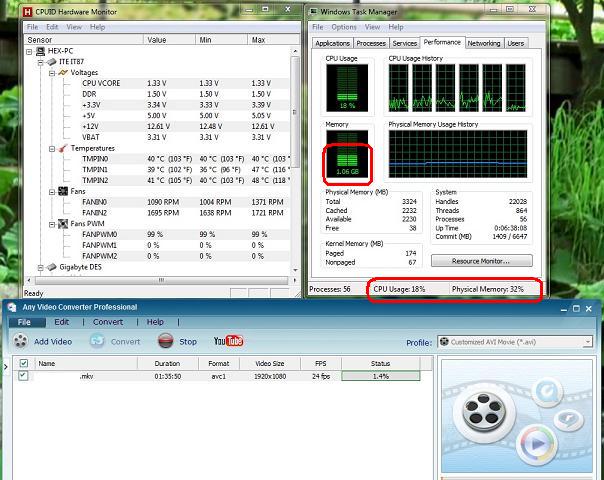Viewport: 604px width, 480px height.
Task: Click the Add Video film reel icon
Action: [x=21, y=341]
